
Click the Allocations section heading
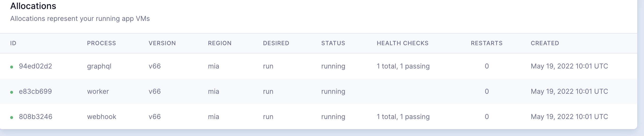[33, 6]
